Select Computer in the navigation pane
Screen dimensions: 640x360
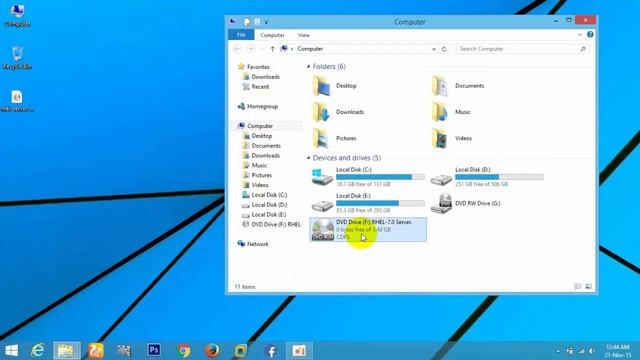pyautogui.click(x=260, y=126)
